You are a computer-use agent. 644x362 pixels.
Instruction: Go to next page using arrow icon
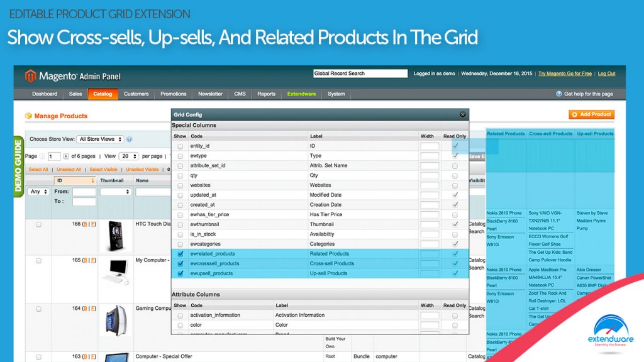click(x=65, y=156)
